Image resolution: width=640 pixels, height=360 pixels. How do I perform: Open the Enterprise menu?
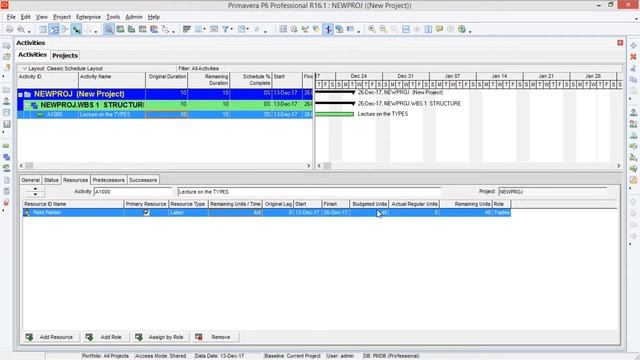88,17
